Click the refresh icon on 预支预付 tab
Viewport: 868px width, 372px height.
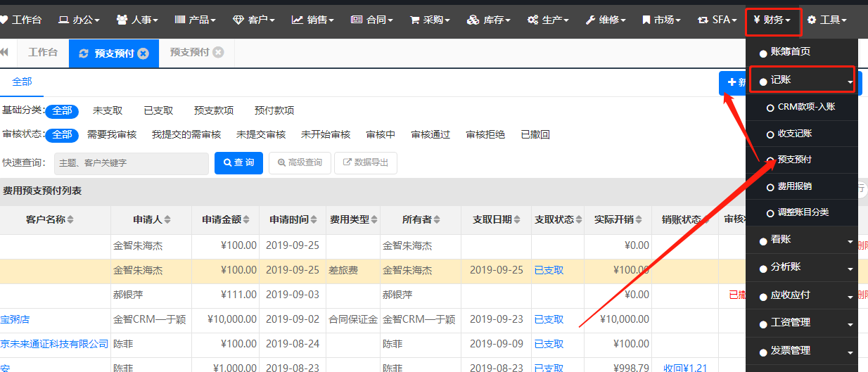tap(84, 53)
